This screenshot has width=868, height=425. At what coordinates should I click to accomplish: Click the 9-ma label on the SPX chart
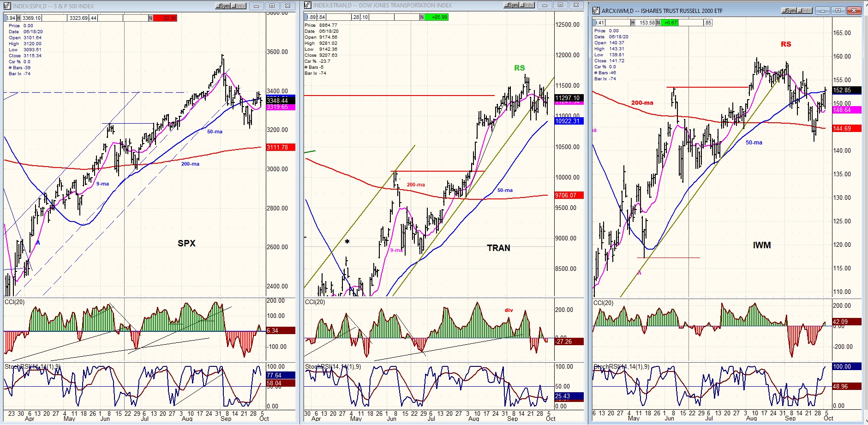tap(102, 184)
